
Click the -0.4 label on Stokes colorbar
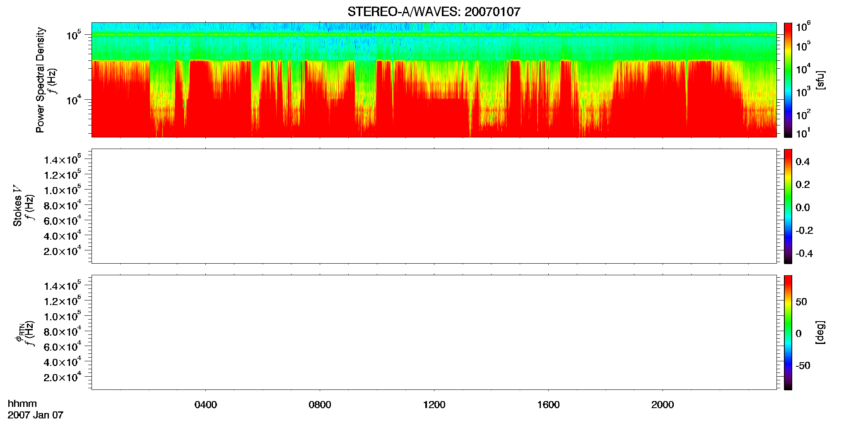(x=804, y=253)
